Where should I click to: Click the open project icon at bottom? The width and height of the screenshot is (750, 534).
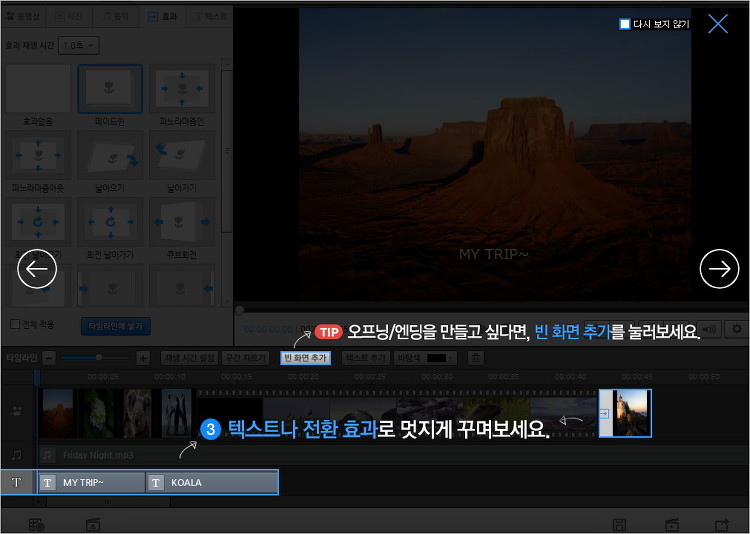pyautogui.click(x=93, y=524)
